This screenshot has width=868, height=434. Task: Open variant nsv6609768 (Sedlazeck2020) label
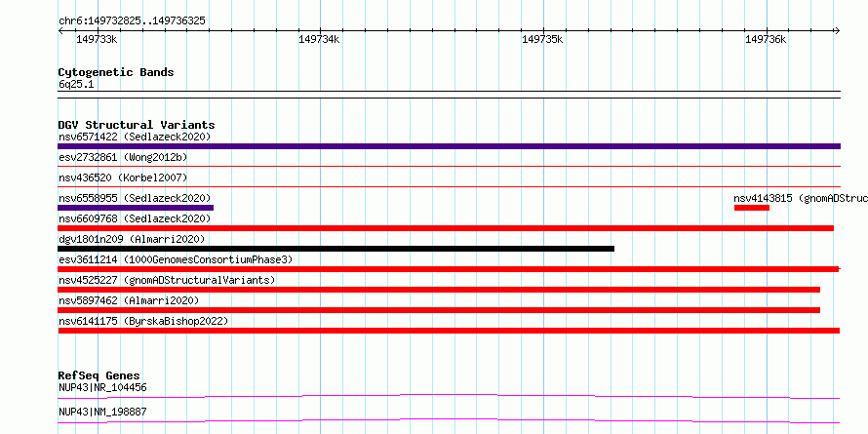[135, 218]
